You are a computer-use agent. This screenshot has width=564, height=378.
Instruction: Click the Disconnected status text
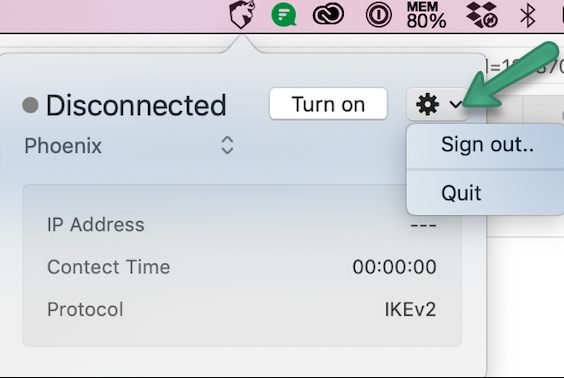[x=136, y=105]
